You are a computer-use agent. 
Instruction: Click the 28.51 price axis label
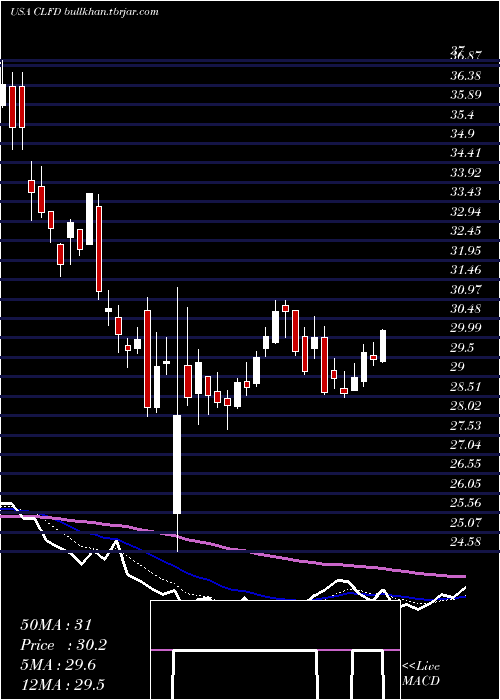pos(465,386)
